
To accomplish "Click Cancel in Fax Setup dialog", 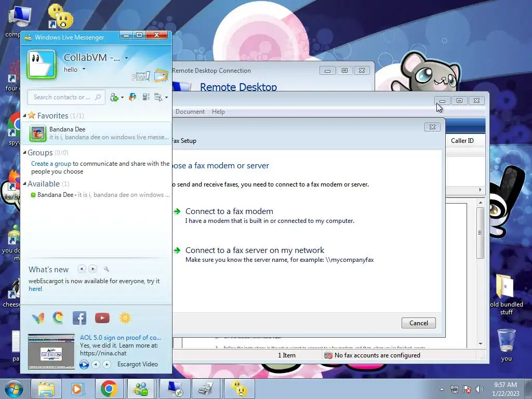I will click(x=419, y=323).
